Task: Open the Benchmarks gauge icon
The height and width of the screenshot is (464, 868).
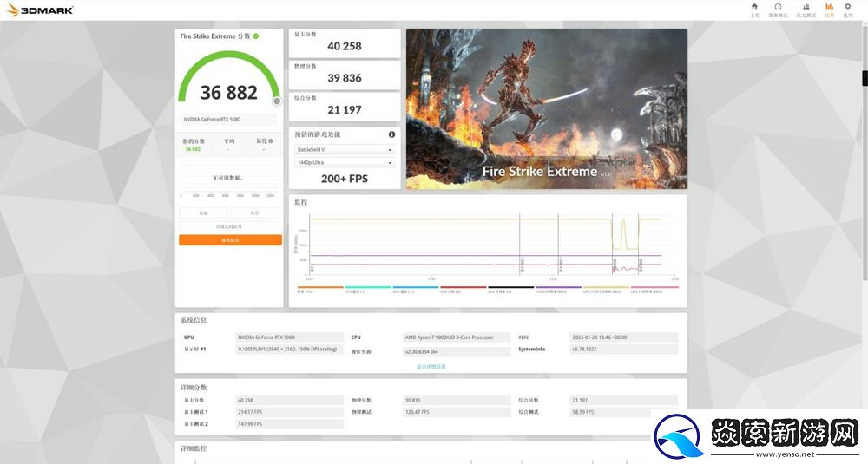Action: [x=778, y=9]
